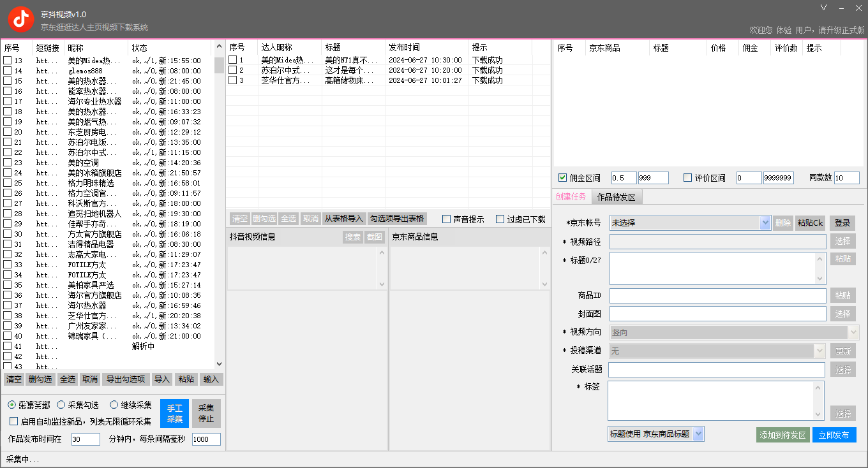Screen dimensions: 868x468
Task: Open the 京东帐号 dropdown showing 未选择
Action: click(x=690, y=223)
